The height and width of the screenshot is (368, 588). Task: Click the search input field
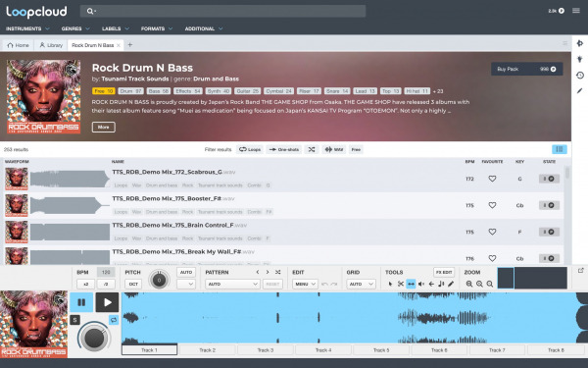[222, 11]
